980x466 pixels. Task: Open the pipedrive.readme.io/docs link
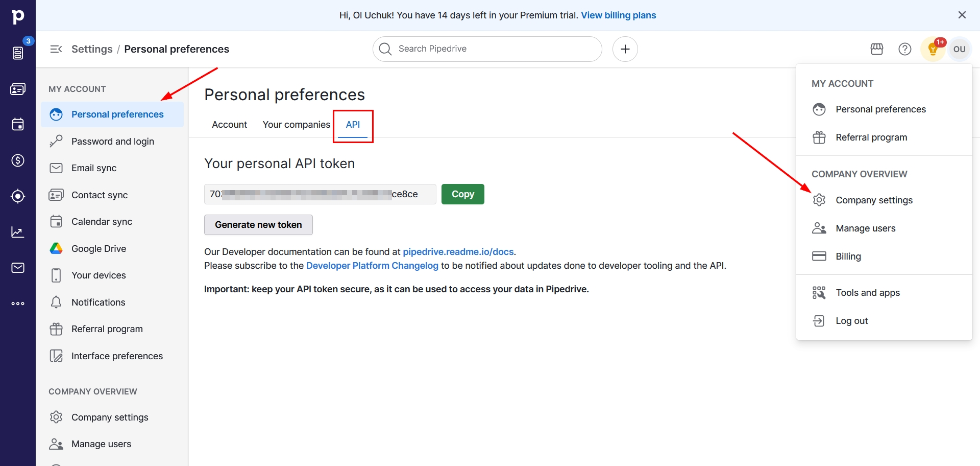click(458, 252)
